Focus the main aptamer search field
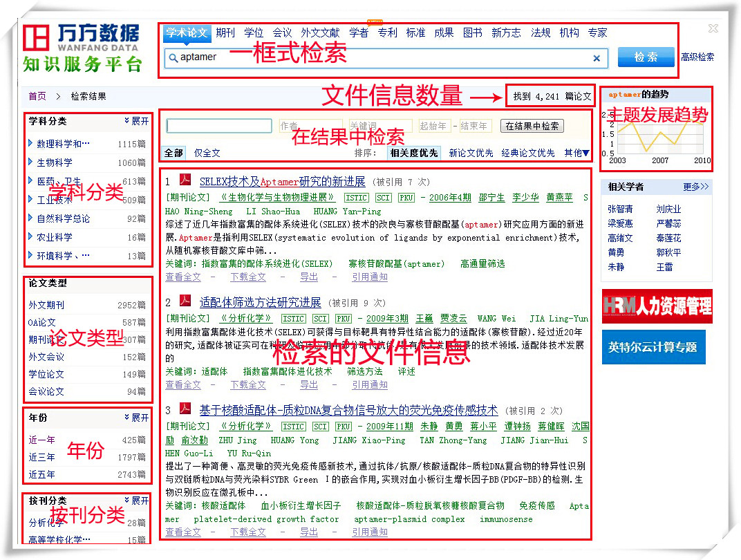The height and width of the screenshot is (560, 741). point(386,57)
